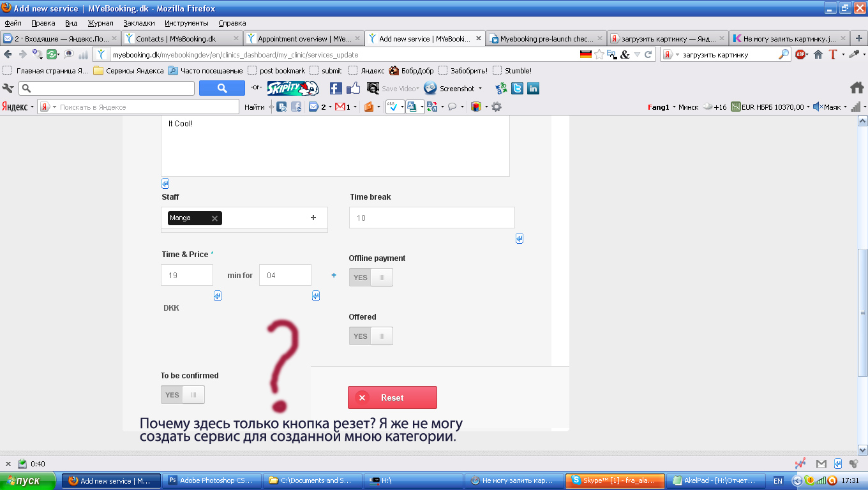Bookmark this page with the star icon
This screenshot has height=490, width=868.
pyautogui.click(x=599, y=55)
